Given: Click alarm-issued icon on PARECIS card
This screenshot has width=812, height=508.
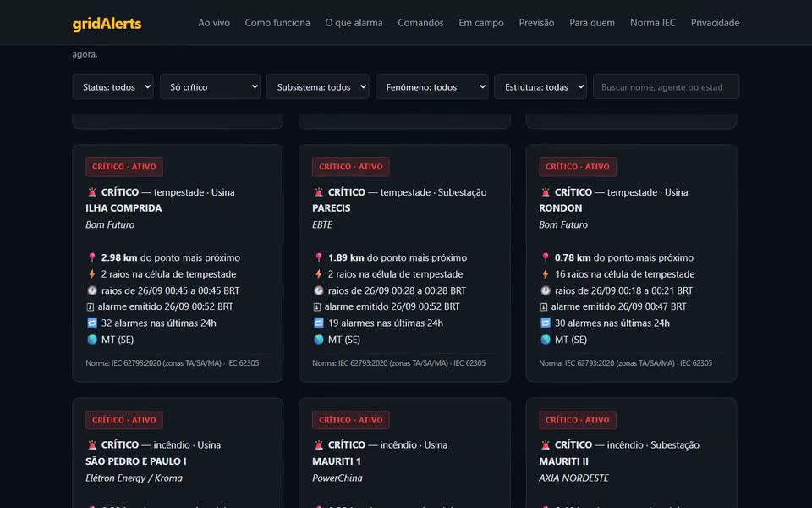Looking at the screenshot, I should coord(317,306).
